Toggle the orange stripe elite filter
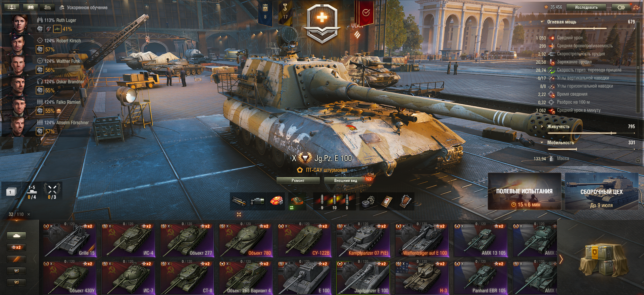This screenshot has height=295, width=644. (x=16, y=259)
